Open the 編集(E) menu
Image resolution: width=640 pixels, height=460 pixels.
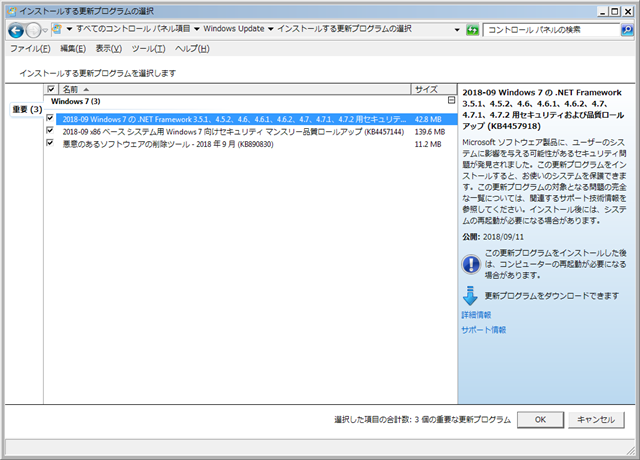tap(73, 49)
